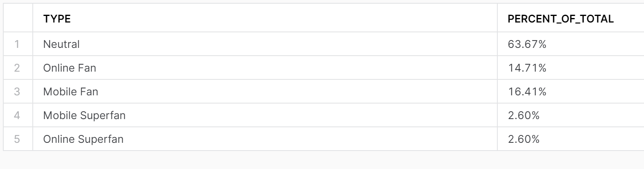Click the Online Superfan cell
This screenshot has width=644, height=169.
click(x=83, y=139)
